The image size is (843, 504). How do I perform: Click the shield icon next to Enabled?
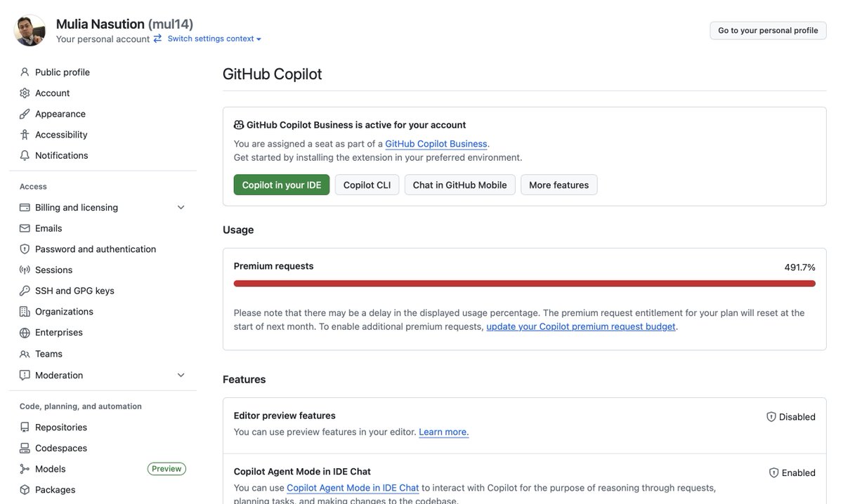774,473
